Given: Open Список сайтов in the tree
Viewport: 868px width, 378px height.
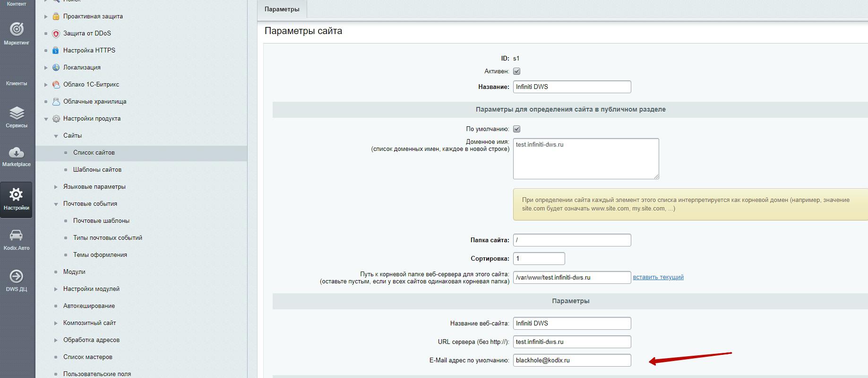Looking at the screenshot, I should tap(94, 152).
